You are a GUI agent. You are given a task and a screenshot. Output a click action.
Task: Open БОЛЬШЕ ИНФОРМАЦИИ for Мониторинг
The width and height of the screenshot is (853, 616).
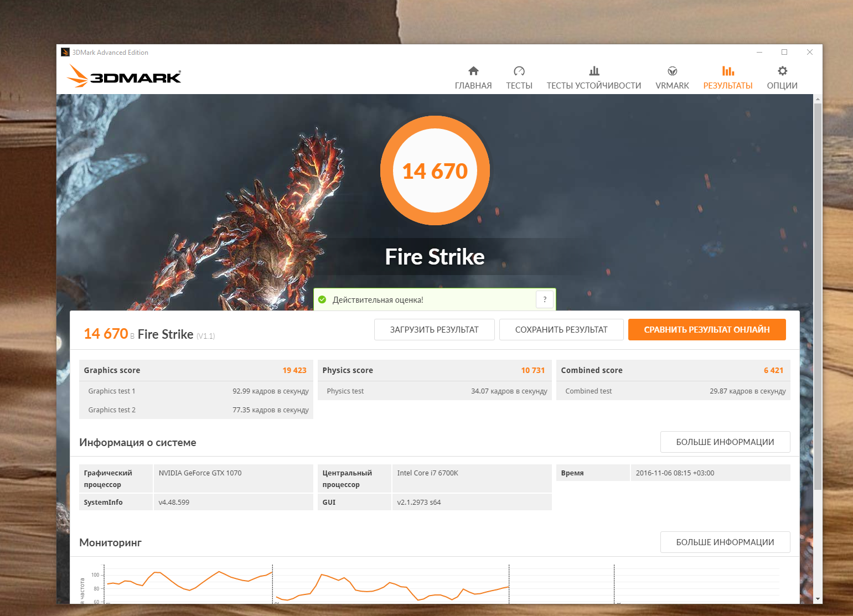tap(725, 542)
